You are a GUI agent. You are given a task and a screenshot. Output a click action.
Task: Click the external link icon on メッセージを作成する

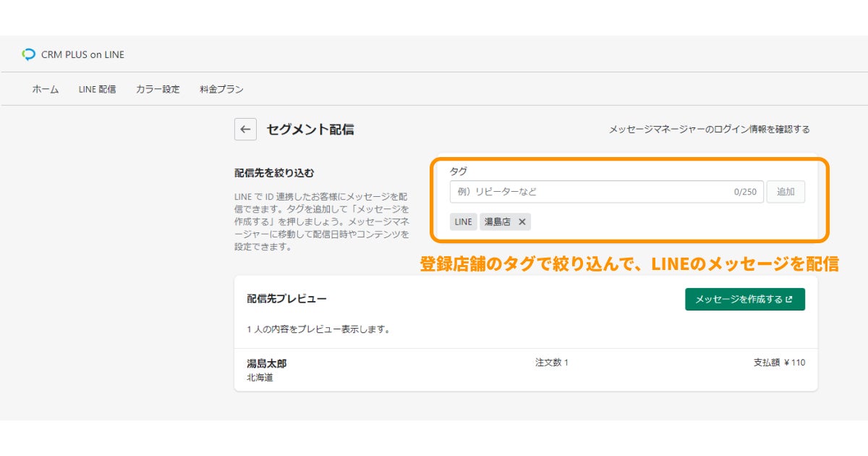click(789, 300)
